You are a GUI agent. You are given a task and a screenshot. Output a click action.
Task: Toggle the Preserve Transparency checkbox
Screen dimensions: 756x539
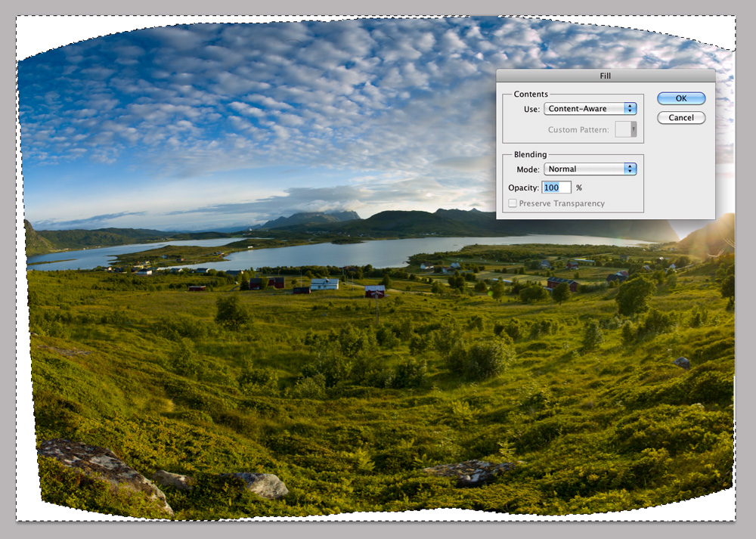click(513, 203)
